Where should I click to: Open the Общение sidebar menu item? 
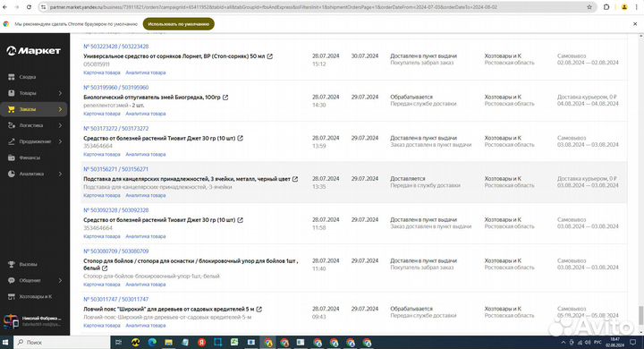pyautogui.click(x=34, y=280)
